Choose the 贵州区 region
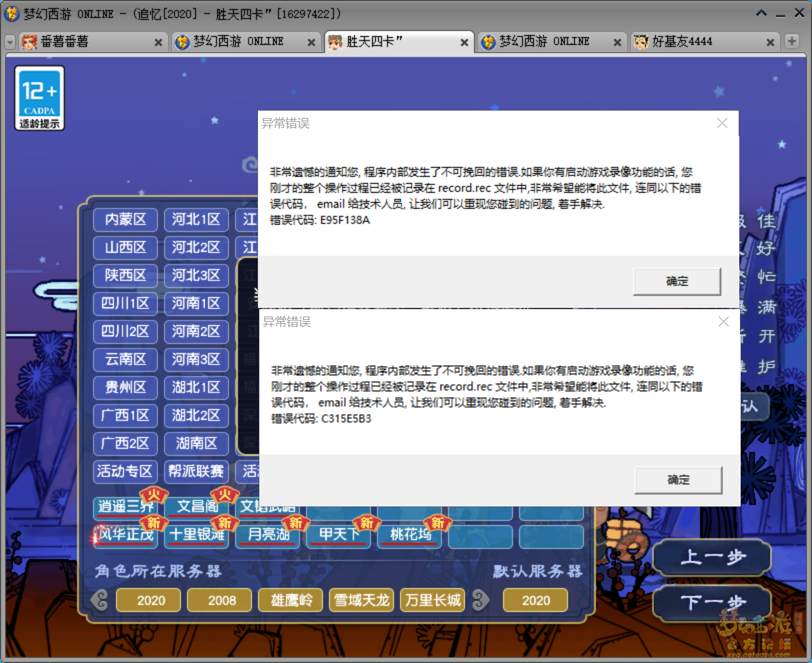 point(125,387)
